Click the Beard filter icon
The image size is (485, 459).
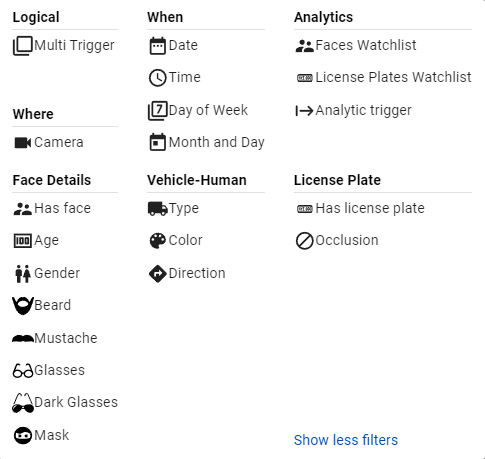click(x=23, y=306)
